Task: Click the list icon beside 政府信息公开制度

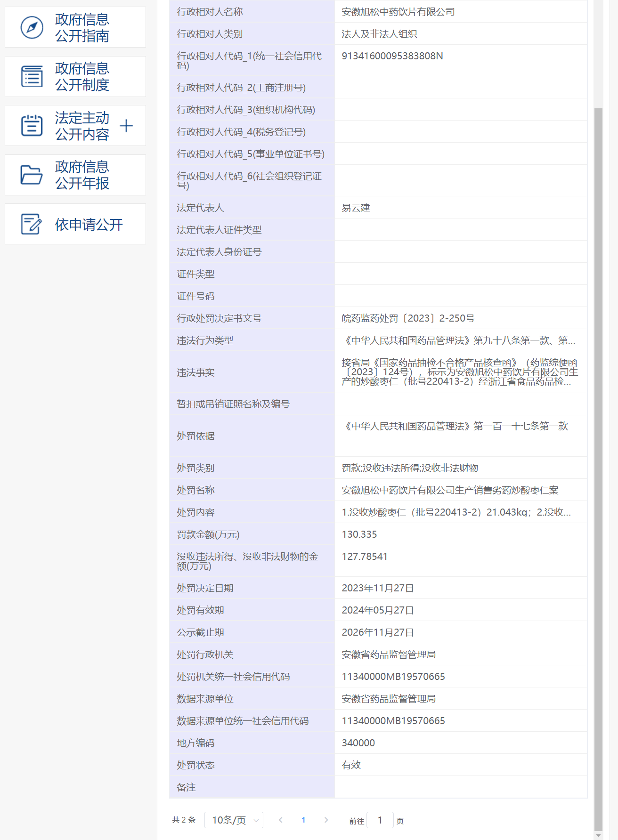Action: 32,76
